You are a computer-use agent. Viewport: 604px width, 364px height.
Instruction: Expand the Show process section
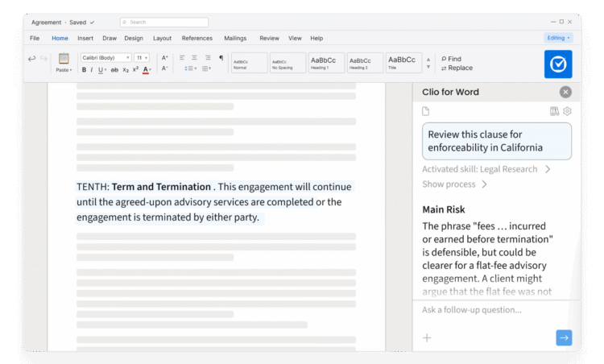(x=454, y=184)
